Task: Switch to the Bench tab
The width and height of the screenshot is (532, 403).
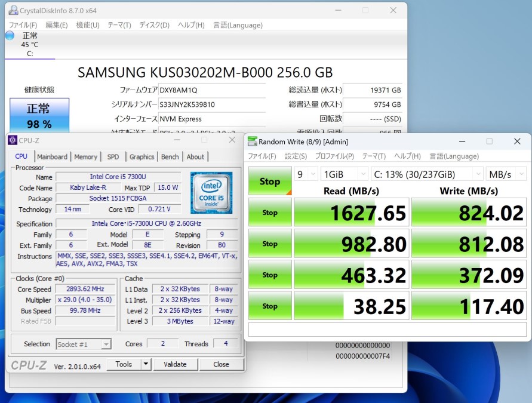Action: tap(170, 156)
